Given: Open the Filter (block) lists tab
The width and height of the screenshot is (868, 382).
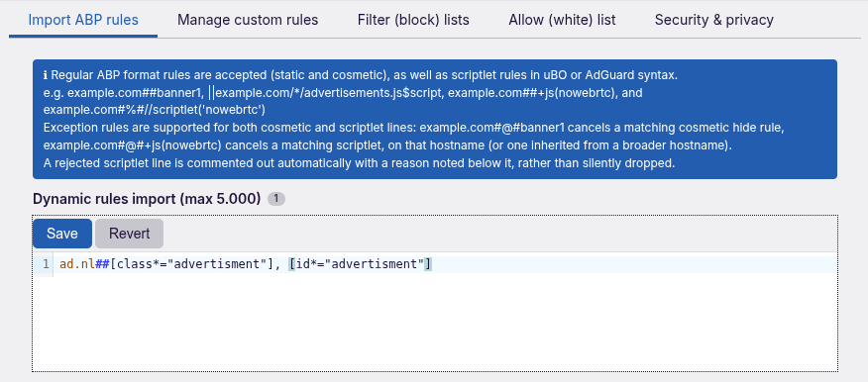Looking at the screenshot, I should [x=413, y=21].
